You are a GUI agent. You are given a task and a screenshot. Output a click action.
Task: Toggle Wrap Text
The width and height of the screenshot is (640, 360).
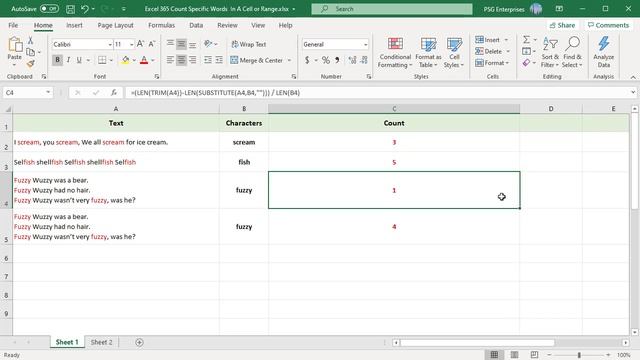click(x=249, y=44)
